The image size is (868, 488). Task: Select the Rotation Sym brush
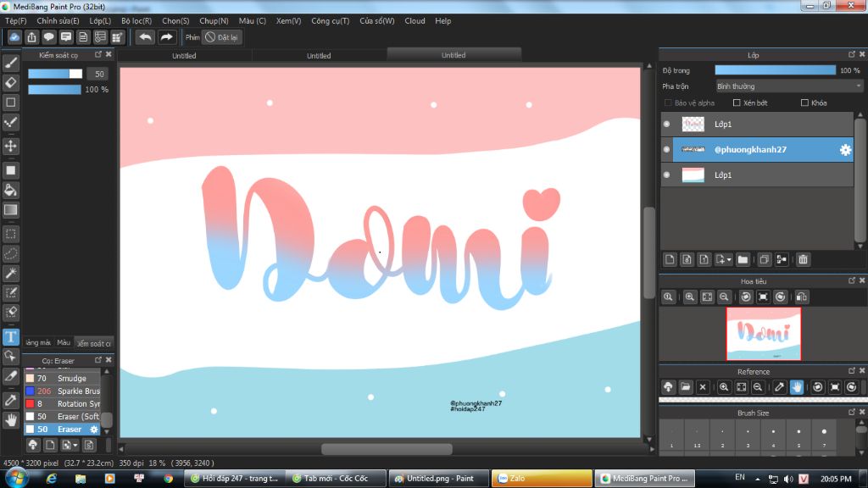[63, 404]
